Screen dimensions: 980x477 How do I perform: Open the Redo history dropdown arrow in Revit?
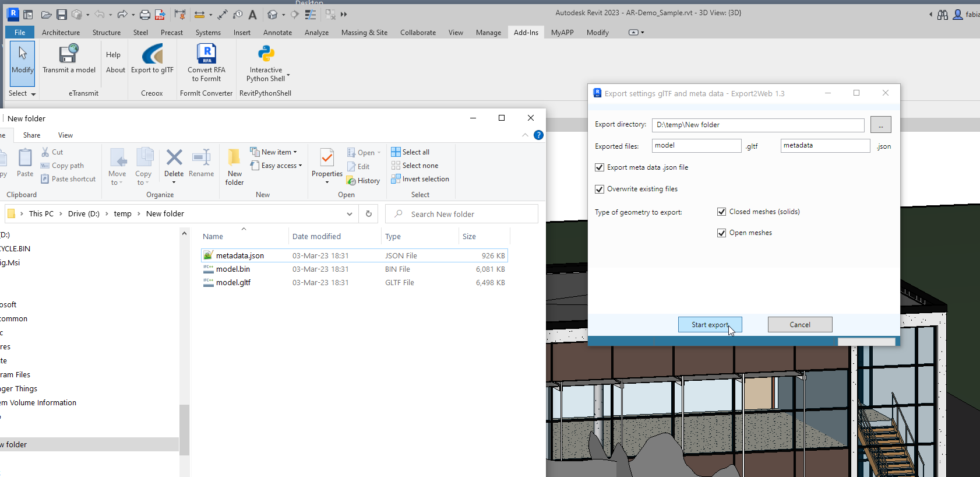click(x=133, y=15)
